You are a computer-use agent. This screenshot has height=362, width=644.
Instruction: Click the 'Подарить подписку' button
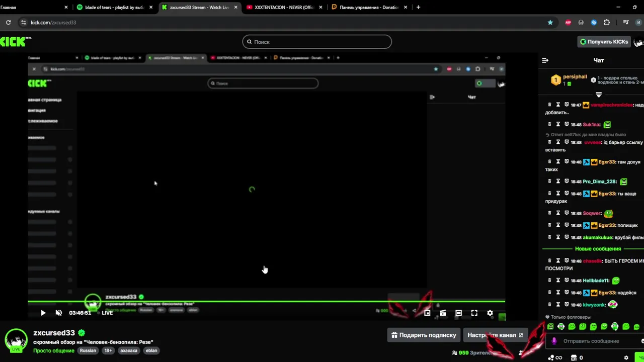[x=424, y=335]
